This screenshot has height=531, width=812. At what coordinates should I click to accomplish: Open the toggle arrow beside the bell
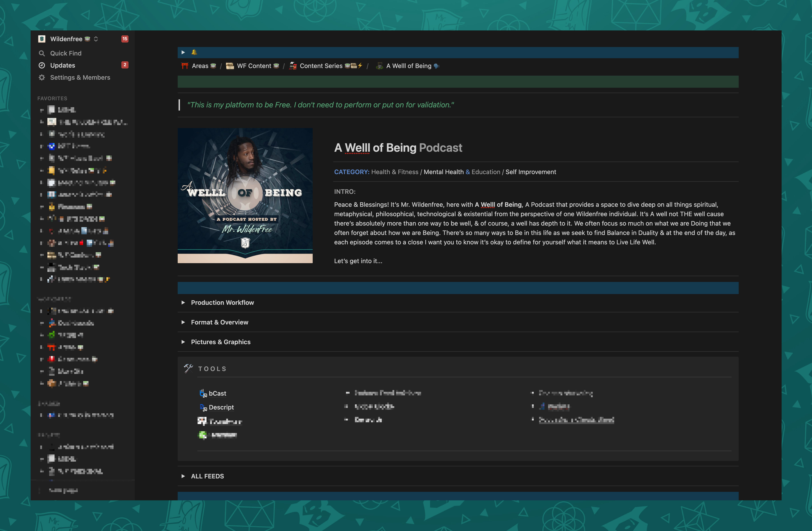pos(183,52)
